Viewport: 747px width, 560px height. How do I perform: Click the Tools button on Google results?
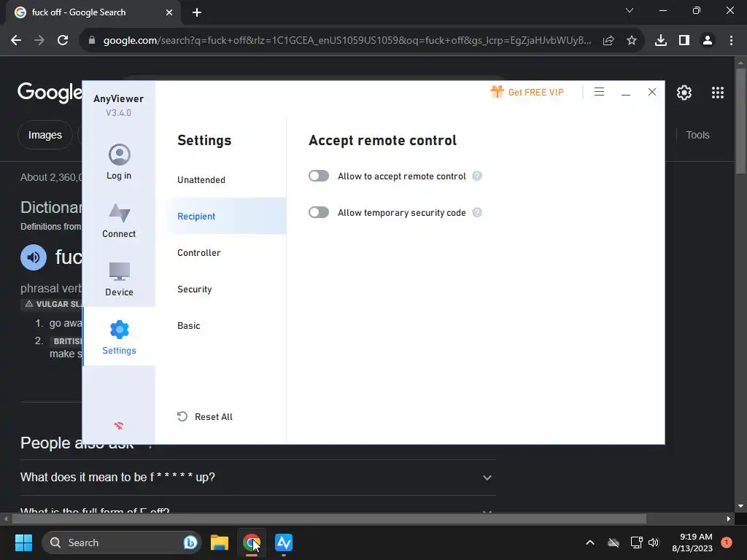697,135
